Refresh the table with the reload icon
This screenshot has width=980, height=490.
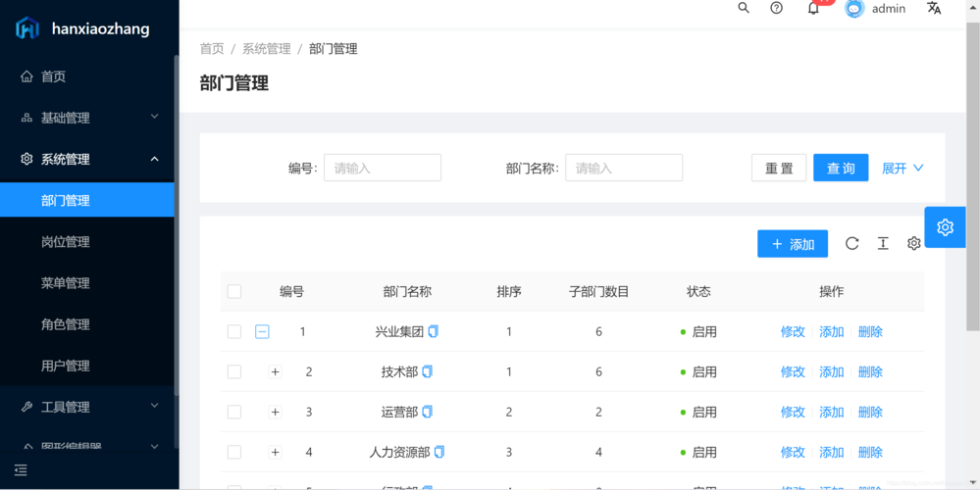click(851, 243)
